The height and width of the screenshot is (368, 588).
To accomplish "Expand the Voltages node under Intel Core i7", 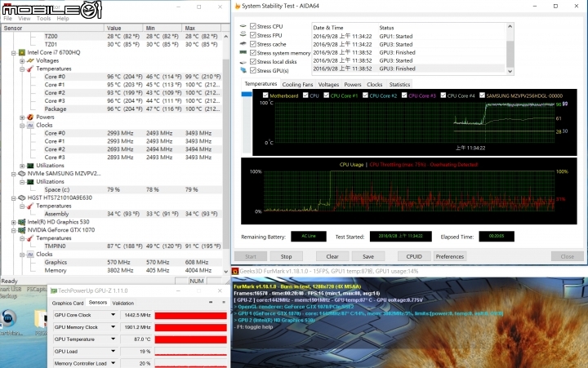I will click(x=22, y=60).
